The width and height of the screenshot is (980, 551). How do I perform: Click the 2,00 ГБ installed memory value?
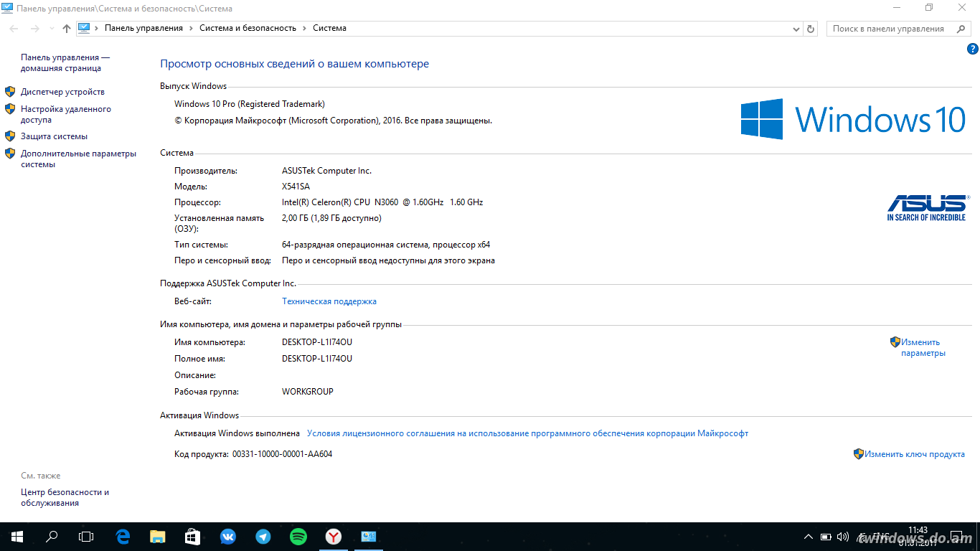pyautogui.click(x=331, y=218)
